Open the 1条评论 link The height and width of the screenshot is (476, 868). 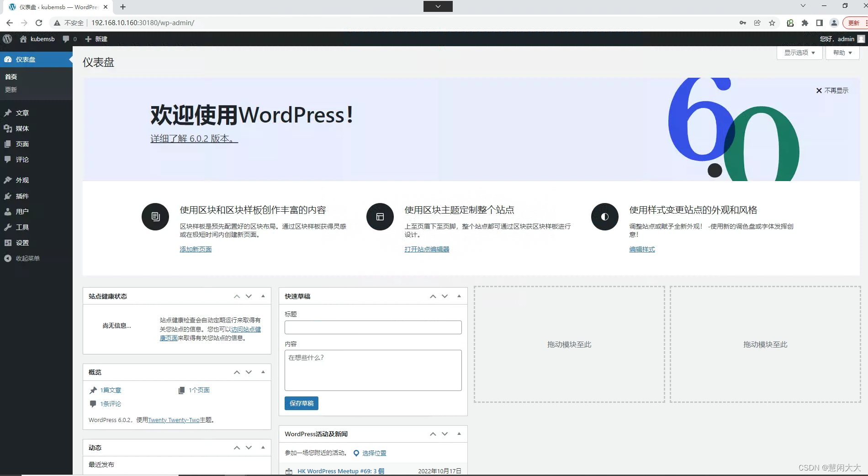point(111,404)
